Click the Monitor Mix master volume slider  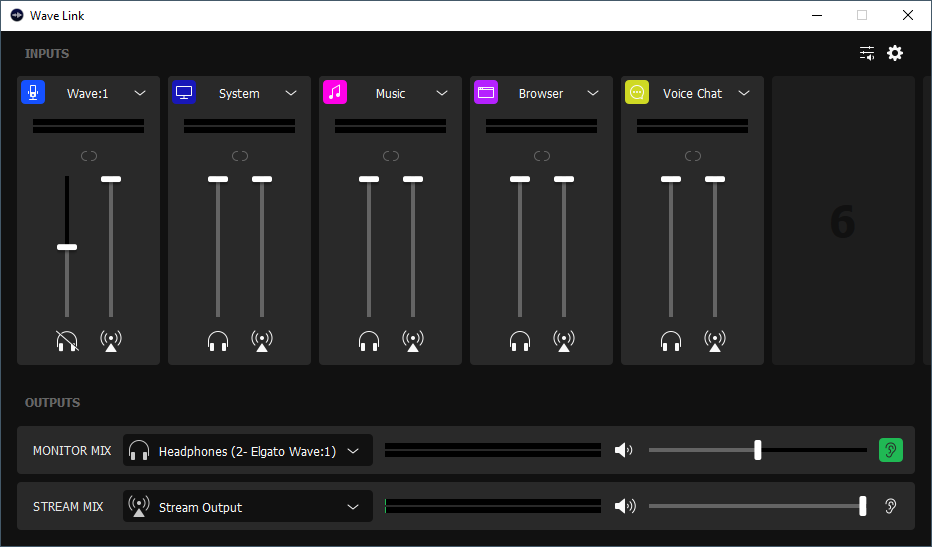(757, 450)
